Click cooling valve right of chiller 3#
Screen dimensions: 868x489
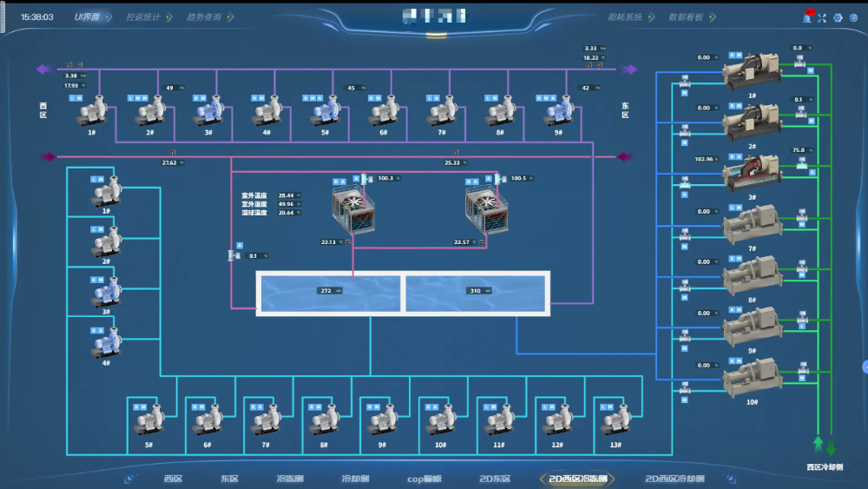(801, 163)
